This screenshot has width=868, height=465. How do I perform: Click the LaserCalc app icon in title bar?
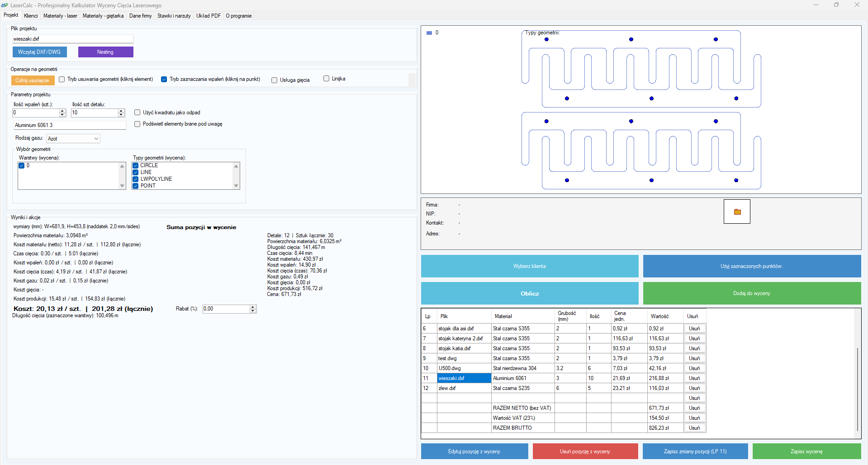[5, 5]
